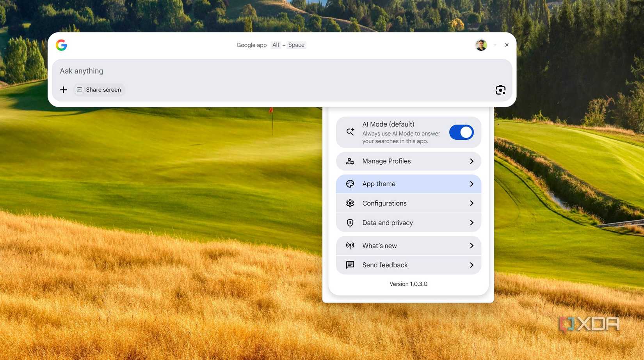Click the Google logo icon
644x360 pixels.
click(61, 45)
